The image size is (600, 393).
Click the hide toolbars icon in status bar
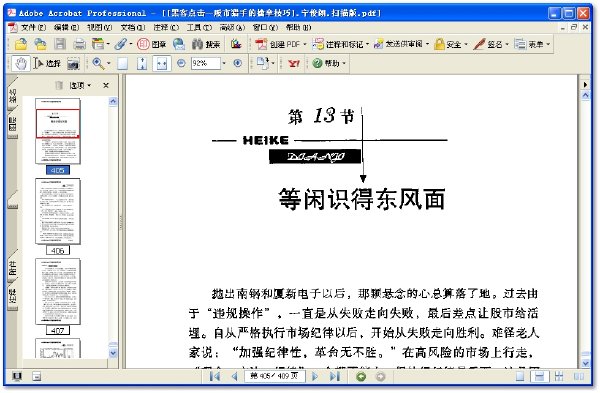click(x=36, y=377)
